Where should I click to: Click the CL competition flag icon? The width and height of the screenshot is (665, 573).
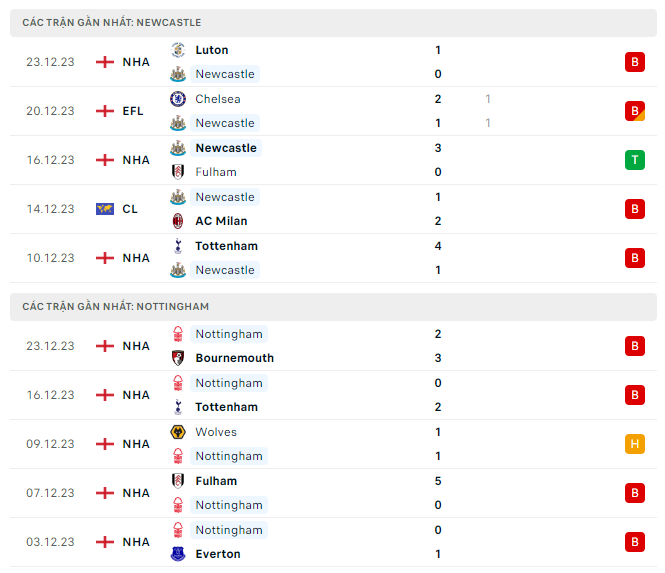(x=105, y=209)
